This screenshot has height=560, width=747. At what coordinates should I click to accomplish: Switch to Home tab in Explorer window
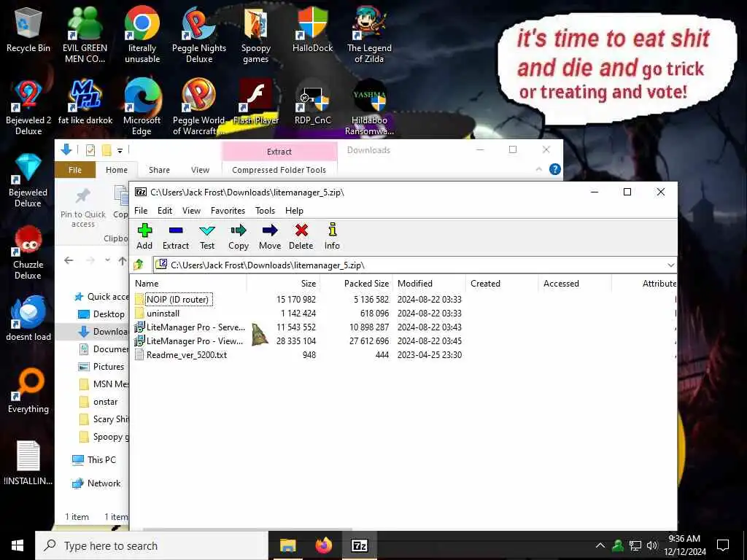click(117, 170)
